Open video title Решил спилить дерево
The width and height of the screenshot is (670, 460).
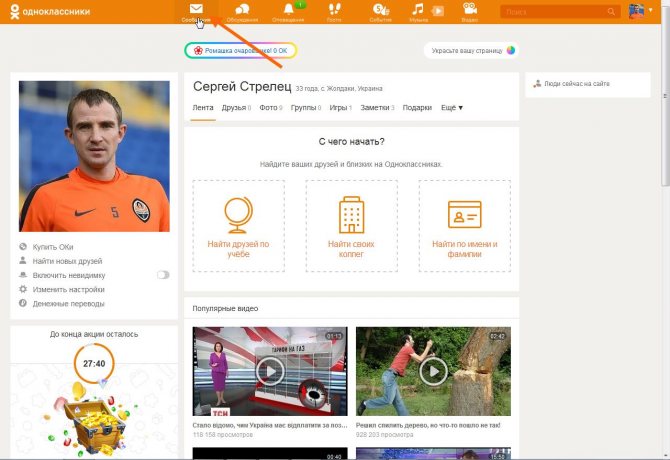tap(428, 425)
